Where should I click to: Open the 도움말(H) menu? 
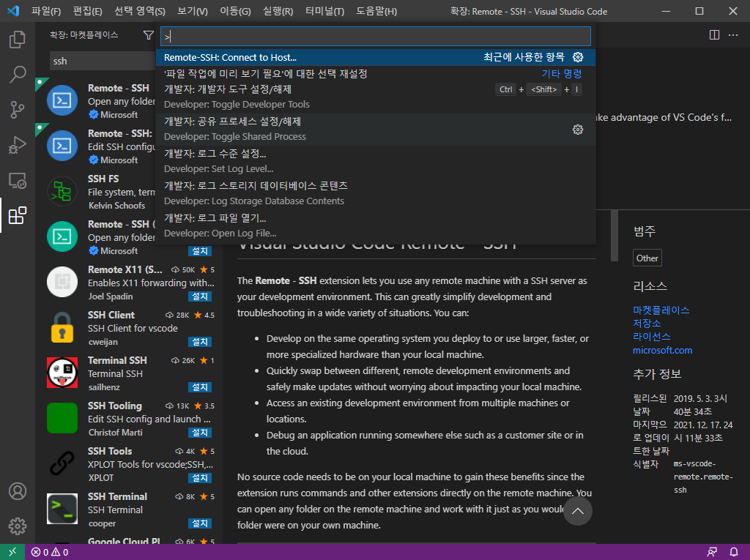click(x=376, y=11)
